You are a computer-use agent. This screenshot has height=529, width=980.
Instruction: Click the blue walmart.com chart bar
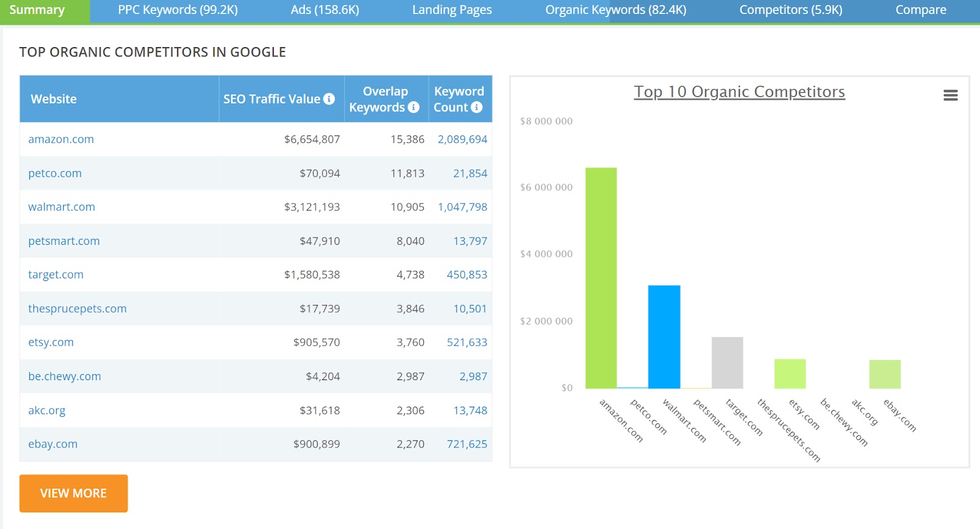pos(664,337)
